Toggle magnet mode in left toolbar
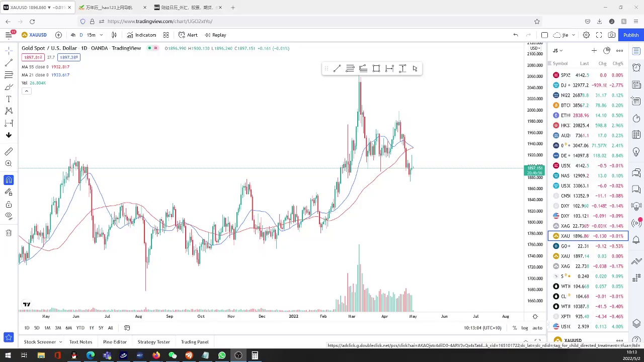The height and width of the screenshot is (362, 644). [x=9, y=180]
